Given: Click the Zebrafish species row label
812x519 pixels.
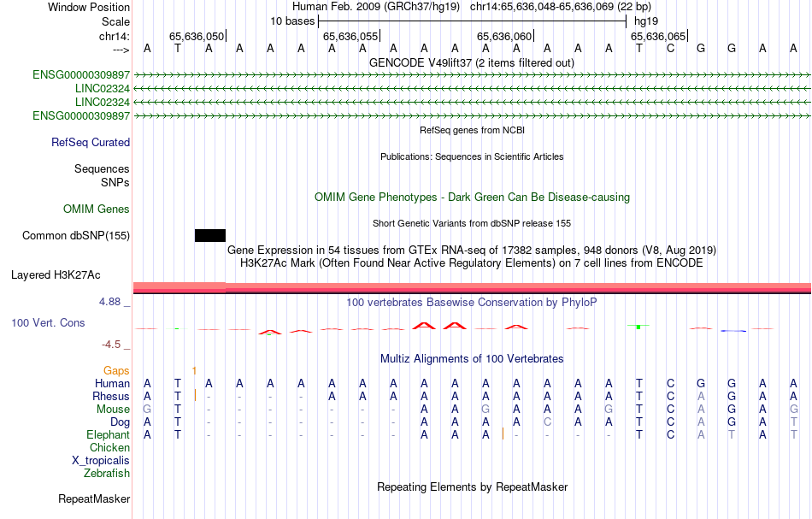Looking at the screenshot, I should tap(107, 474).
